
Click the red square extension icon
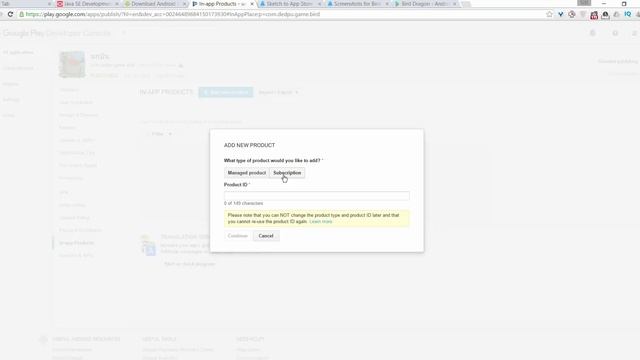coord(594,15)
